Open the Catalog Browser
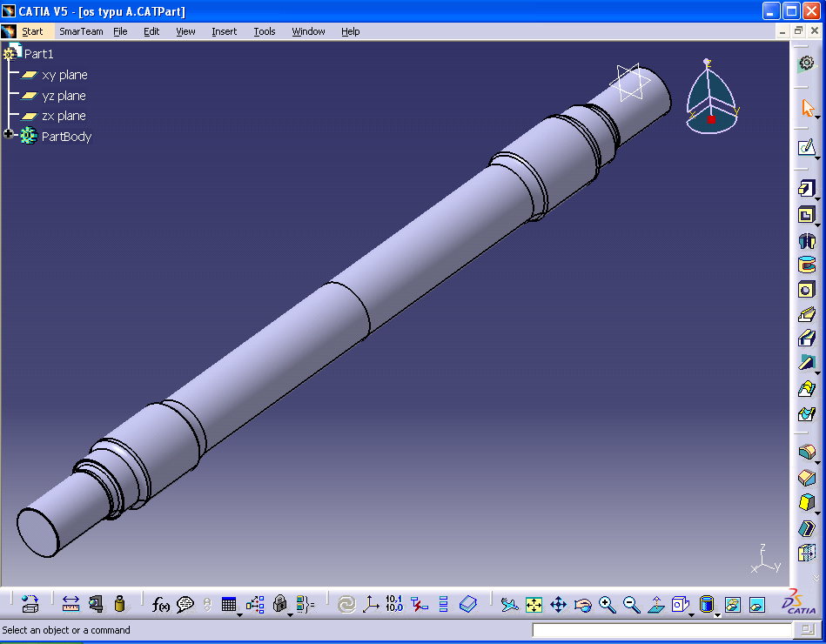Screen dimensions: 826x644 coord(467,605)
